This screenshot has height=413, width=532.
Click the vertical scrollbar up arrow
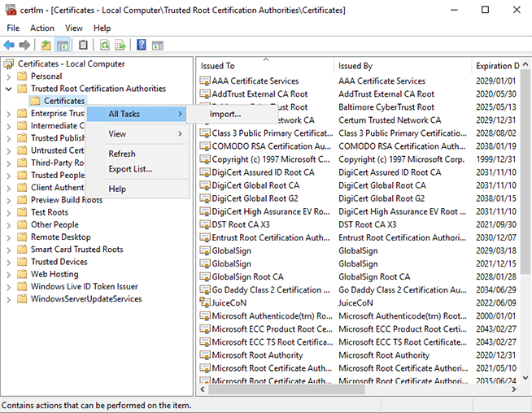[x=525, y=63]
